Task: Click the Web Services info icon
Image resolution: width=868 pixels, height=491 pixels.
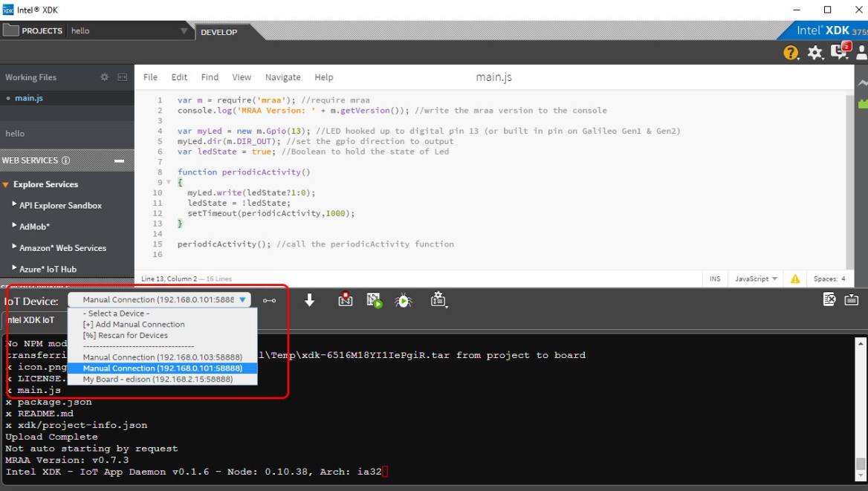Action: (x=66, y=160)
